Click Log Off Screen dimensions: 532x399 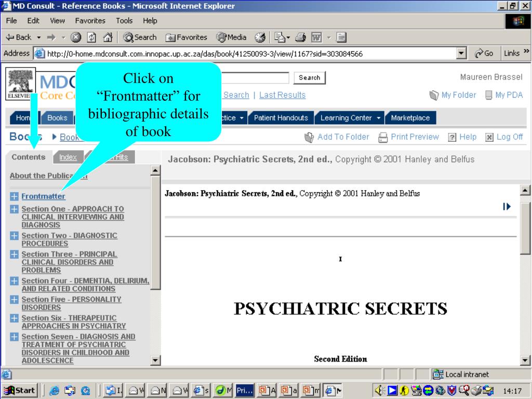point(504,137)
